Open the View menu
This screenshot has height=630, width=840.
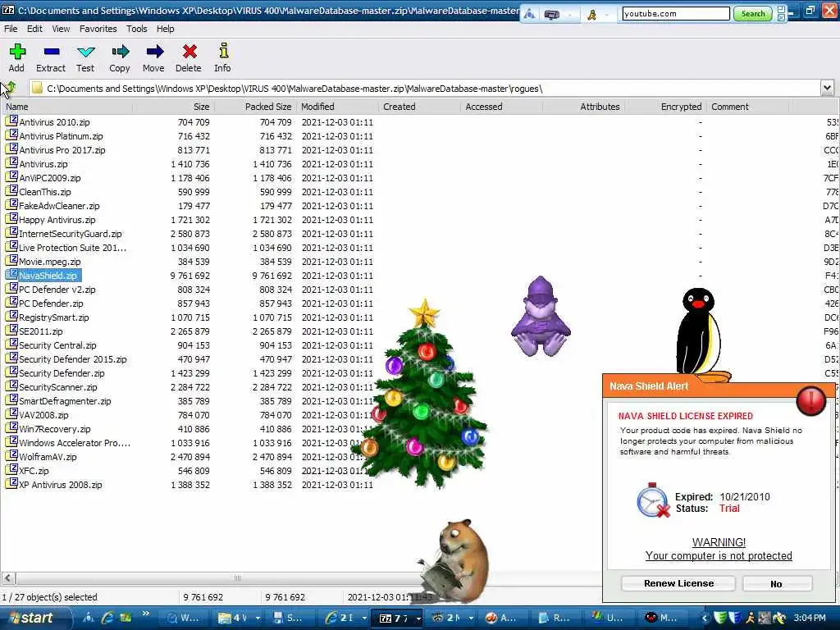tap(61, 29)
